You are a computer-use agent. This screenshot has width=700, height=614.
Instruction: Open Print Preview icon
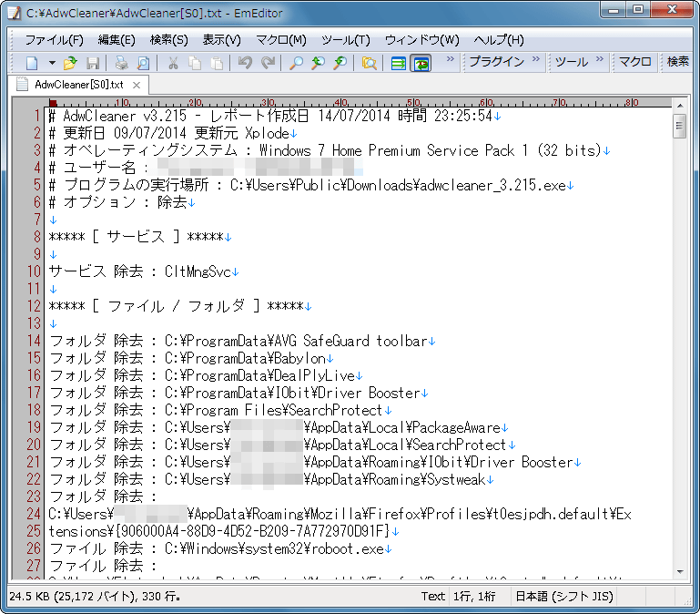143,63
